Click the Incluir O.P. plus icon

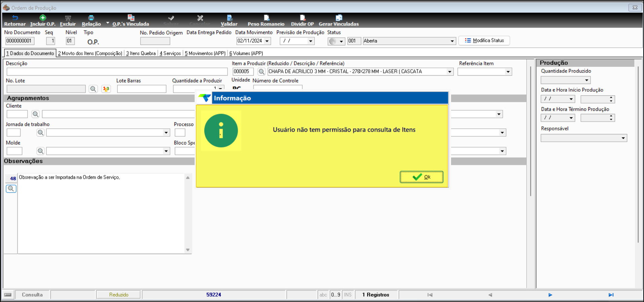tap(43, 18)
